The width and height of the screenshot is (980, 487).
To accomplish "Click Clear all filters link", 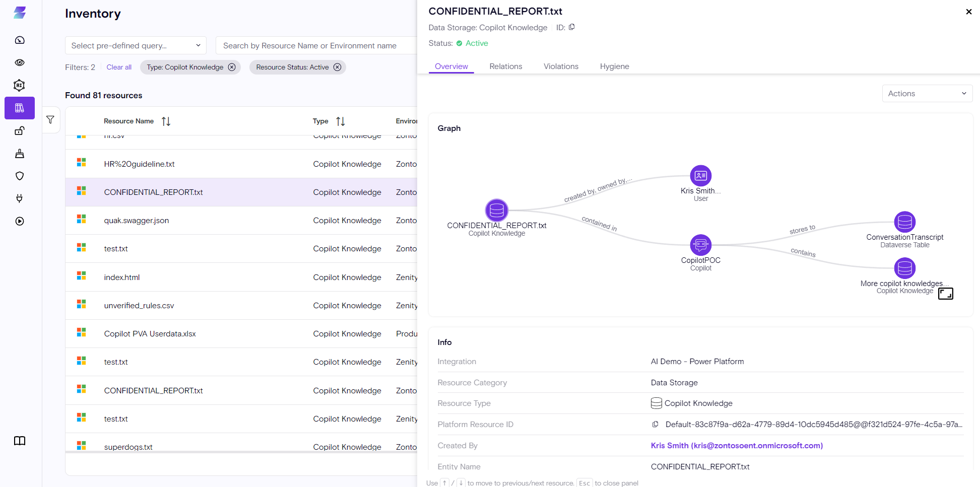I will tap(119, 67).
